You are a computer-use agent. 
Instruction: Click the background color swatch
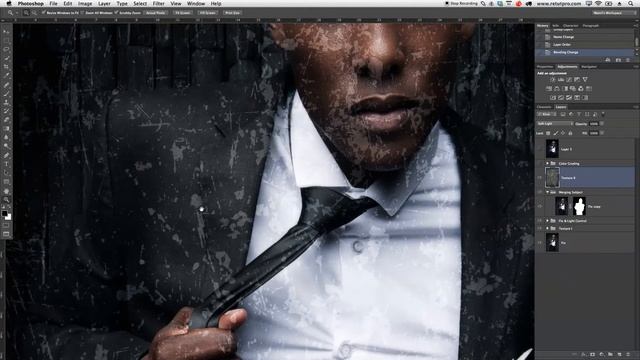(x=9, y=217)
